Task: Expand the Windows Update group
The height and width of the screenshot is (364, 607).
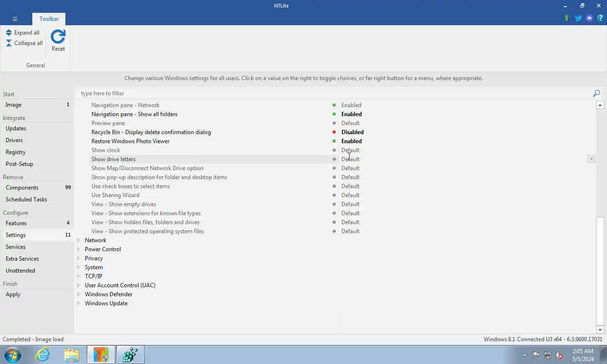Action: [79, 303]
